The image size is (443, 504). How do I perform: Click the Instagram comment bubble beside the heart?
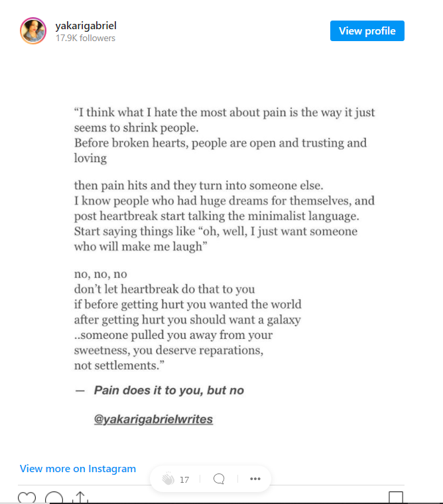[x=54, y=497]
